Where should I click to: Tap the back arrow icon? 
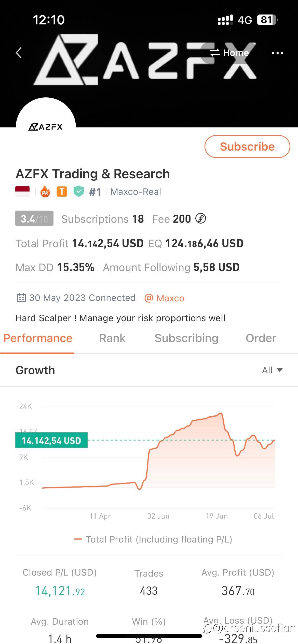[x=19, y=53]
